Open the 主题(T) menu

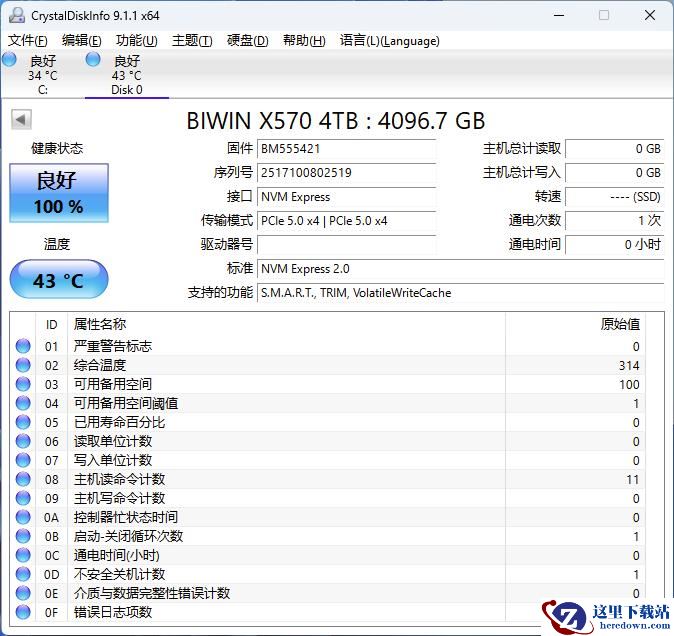point(192,41)
